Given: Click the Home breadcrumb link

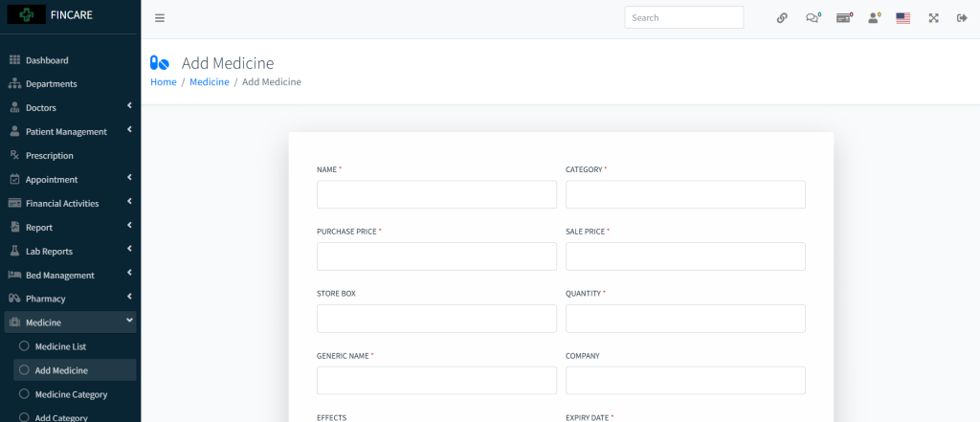Looking at the screenshot, I should point(164,82).
